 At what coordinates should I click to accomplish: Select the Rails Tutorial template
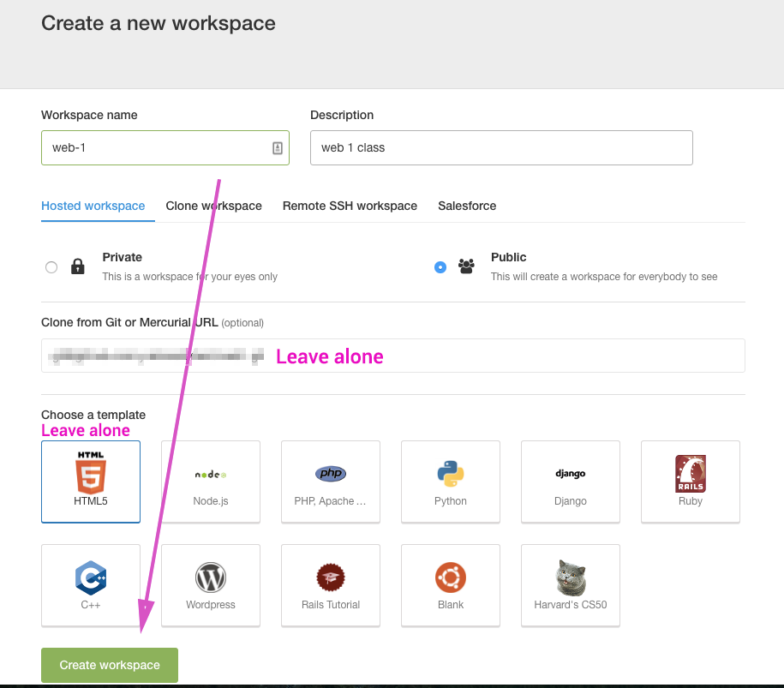pos(331,584)
